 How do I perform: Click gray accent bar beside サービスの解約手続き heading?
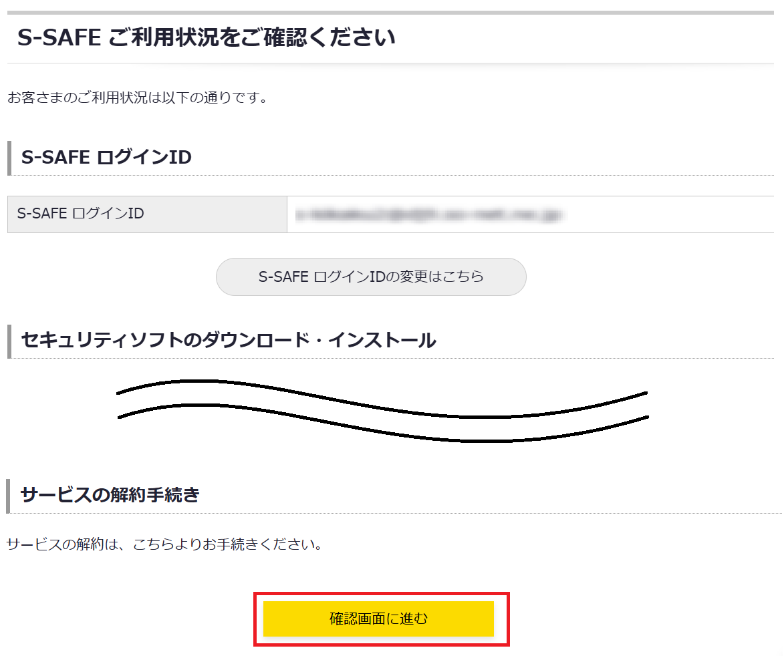pos(8,496)
